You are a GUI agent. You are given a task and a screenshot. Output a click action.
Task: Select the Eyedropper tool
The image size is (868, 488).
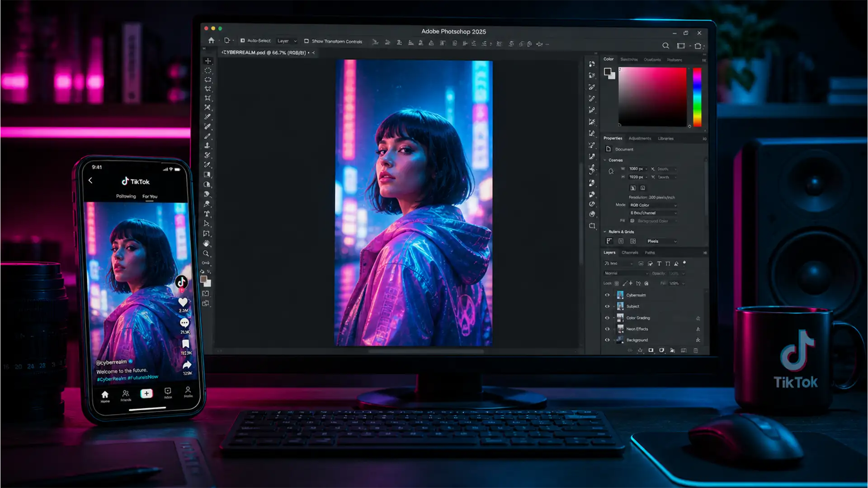(208, 117)
